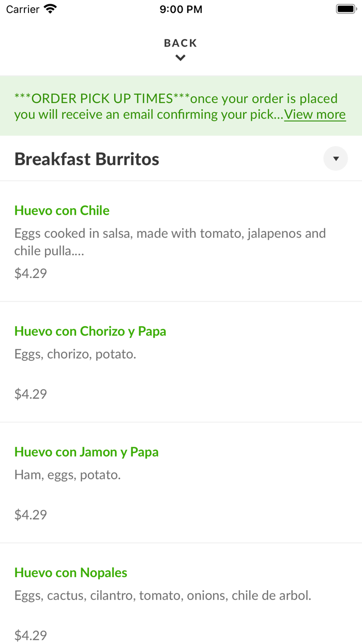Open the View more link
This screenshot has height=644, width=362.
click(314, 114)
